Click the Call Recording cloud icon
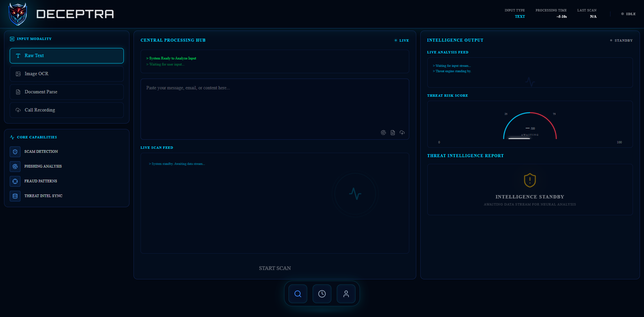 (18, 110)
